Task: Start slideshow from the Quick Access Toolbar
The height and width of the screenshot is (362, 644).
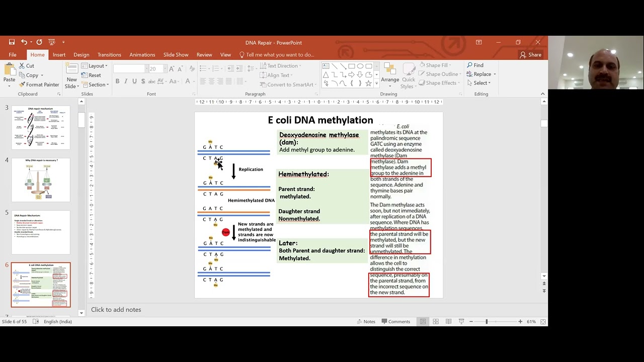Action: [x=52, y=42]
